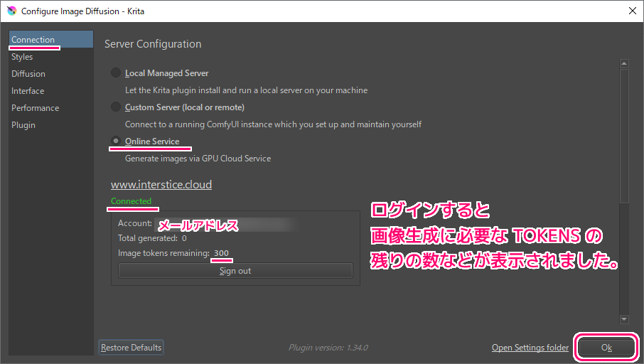Image resolution: width=644 pixels, height=364 pixels.
Task: Show the Performance settings page
Action: 51,108
